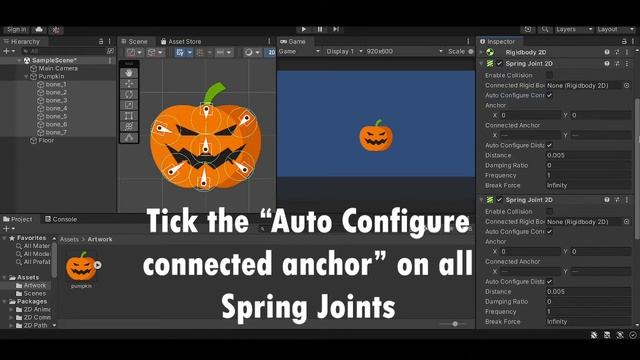Open Rigidbody 2D help reference icon

pyautogui.click(x=607, y=52)
